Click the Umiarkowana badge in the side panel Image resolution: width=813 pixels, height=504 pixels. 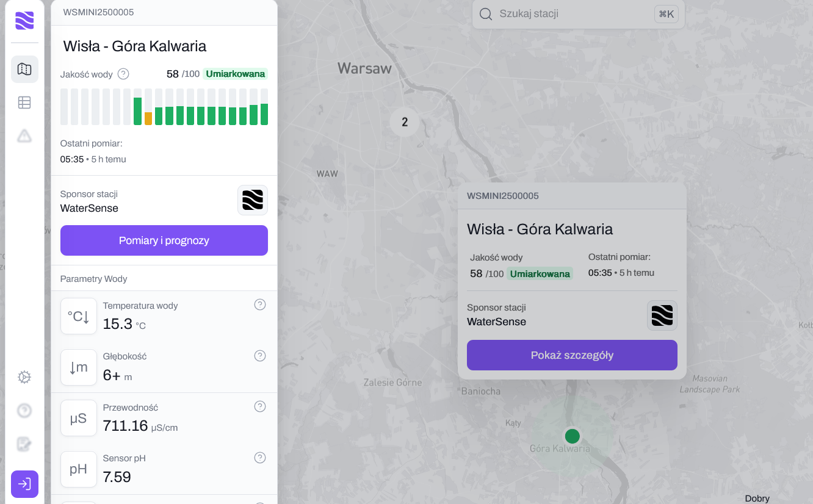(x=236, y=74)
